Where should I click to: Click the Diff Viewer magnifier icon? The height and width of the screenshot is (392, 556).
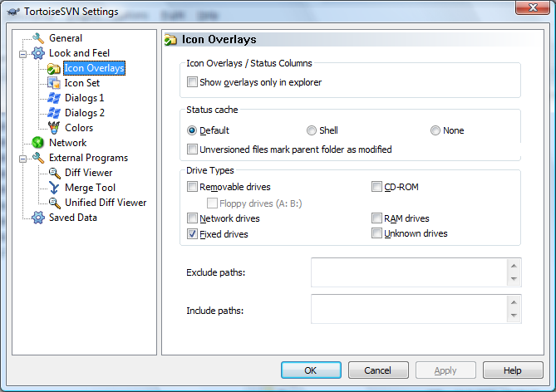[54, 173]
